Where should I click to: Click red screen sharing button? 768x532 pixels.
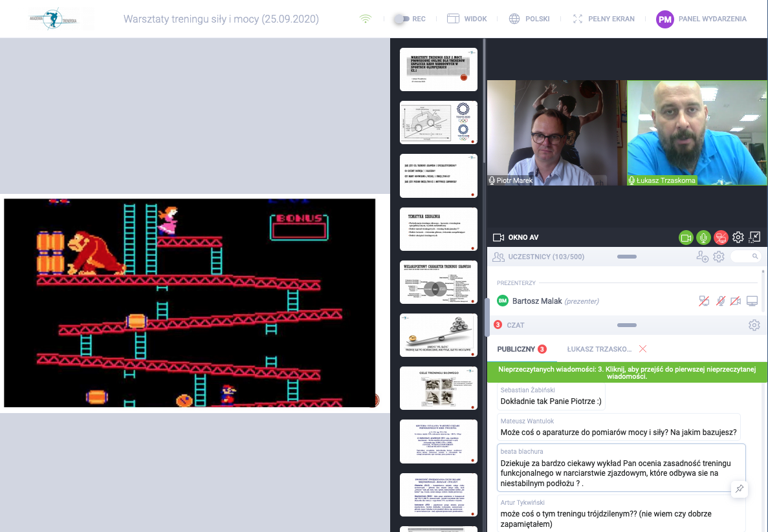721,237
